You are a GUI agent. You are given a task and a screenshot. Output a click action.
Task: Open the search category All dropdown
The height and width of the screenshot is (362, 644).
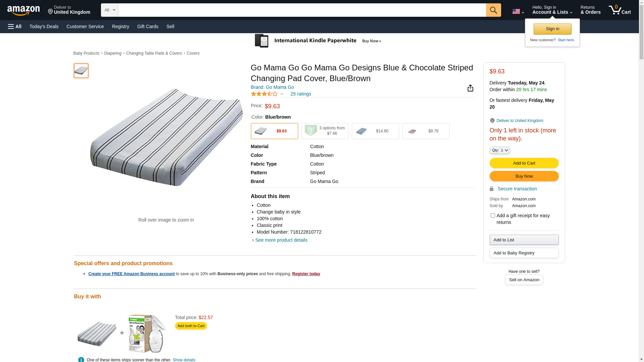click(x=109, y=10)
